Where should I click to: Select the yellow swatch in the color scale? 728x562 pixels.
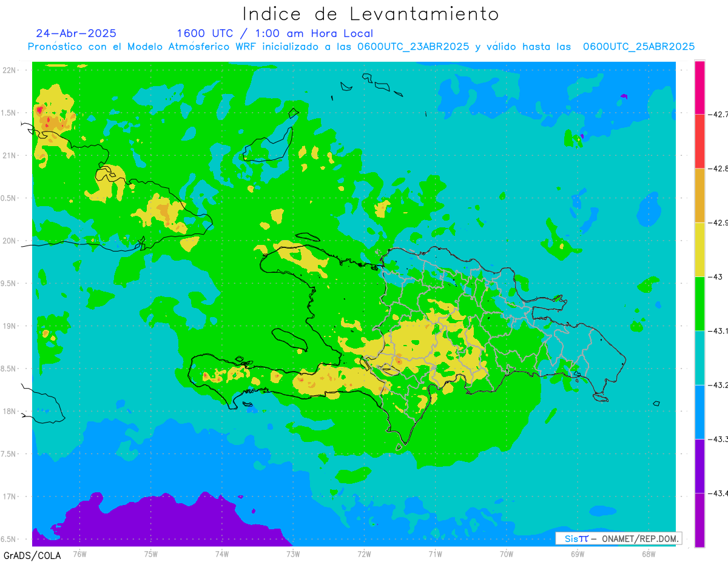point(699,249)
